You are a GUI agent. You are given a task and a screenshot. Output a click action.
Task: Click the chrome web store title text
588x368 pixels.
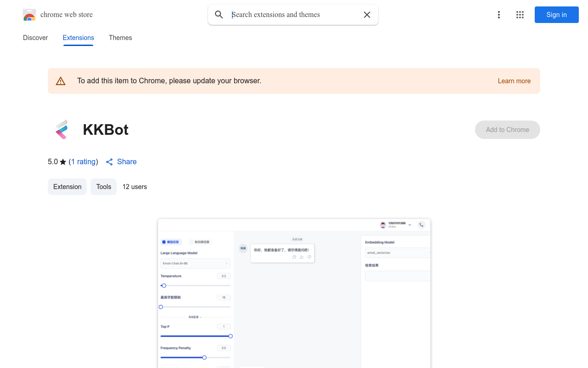[x=67, y=15]
